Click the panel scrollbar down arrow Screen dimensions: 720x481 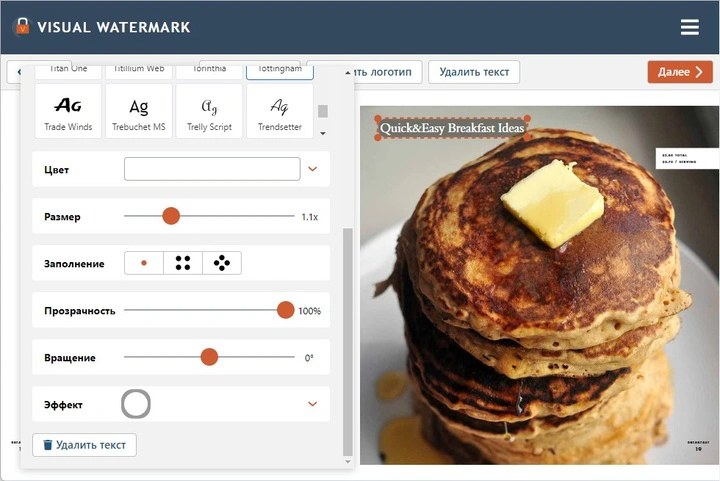point(348,462)
